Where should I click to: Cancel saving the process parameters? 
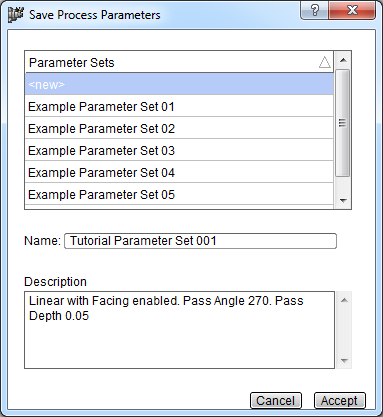click(x=276, y=400)
